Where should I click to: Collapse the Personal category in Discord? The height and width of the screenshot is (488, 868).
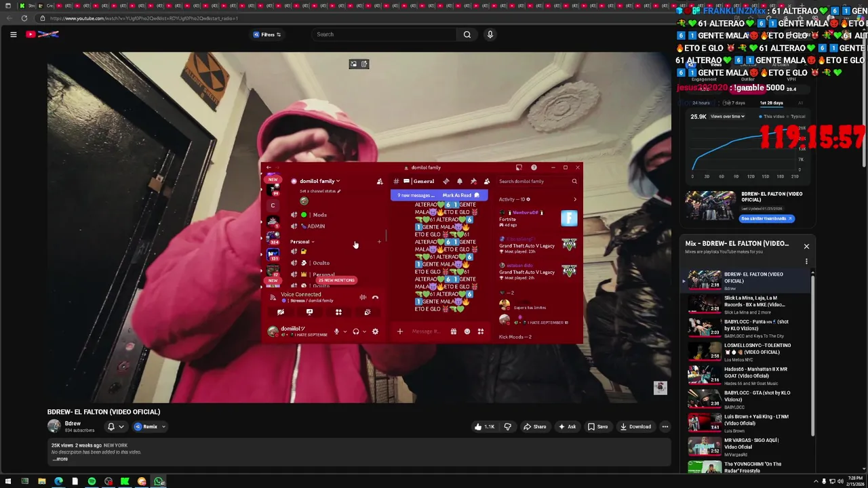[302, 242]
